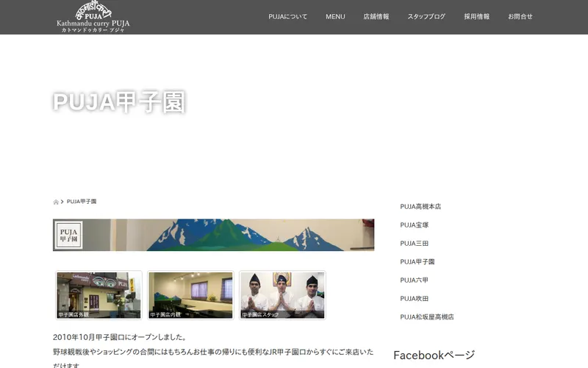The height and width of the screenshot is (368, 588).
Task: Go to the PUJA松坂屋高槻店 sidebar link
Action: pos(427,317)
